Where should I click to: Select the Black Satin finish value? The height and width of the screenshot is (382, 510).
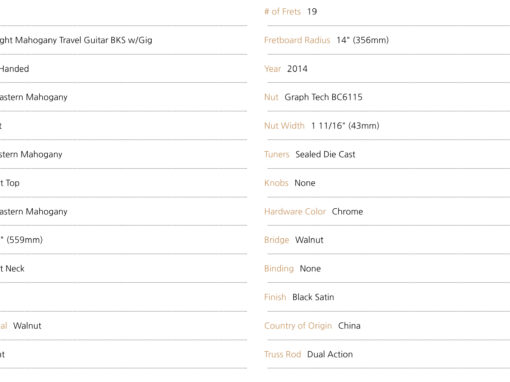[x=313, y=297]
